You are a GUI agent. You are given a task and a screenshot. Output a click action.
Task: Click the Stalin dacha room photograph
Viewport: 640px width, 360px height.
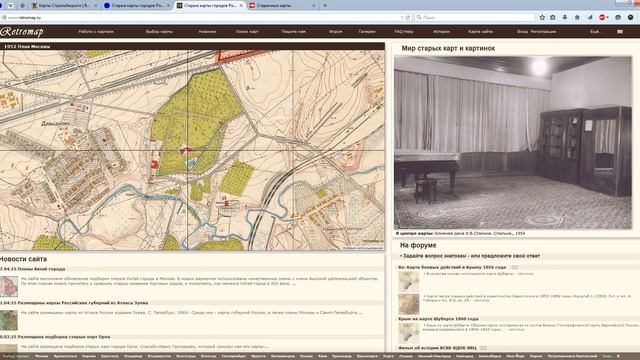click(x=513, y=143)
